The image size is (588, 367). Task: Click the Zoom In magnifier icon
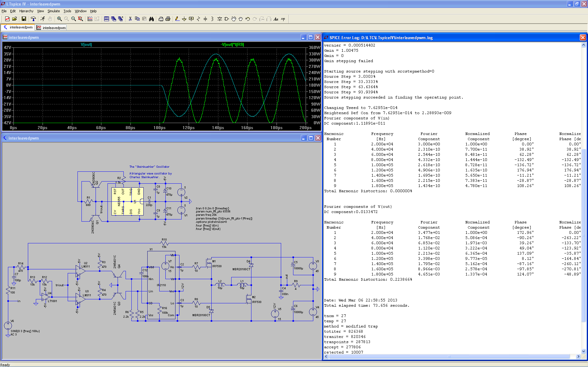59,19
